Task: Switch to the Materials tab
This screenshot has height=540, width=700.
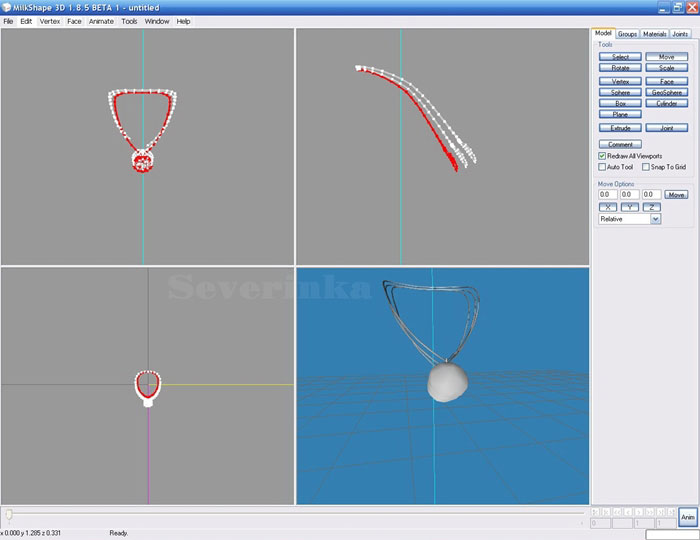Action: click(x=655, y=34)
